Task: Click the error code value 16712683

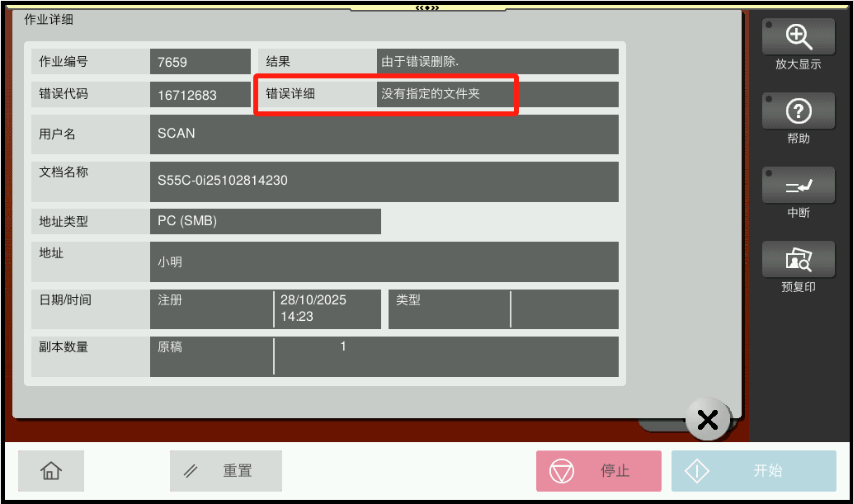Action: 200,95
